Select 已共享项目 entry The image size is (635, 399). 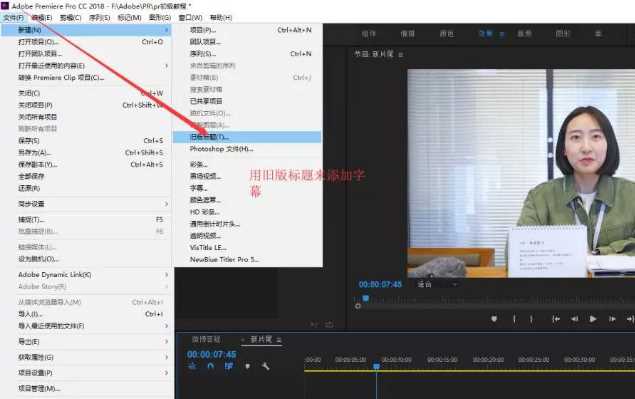pos(248,101)
